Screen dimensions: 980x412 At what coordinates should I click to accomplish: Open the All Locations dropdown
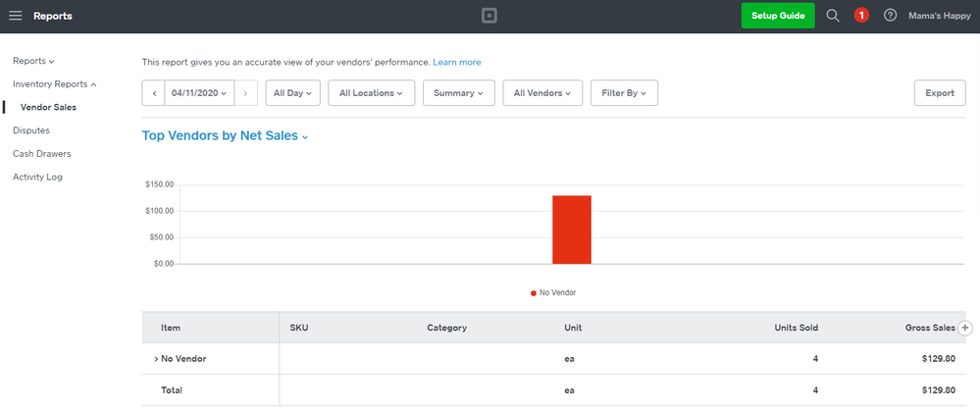371,93
